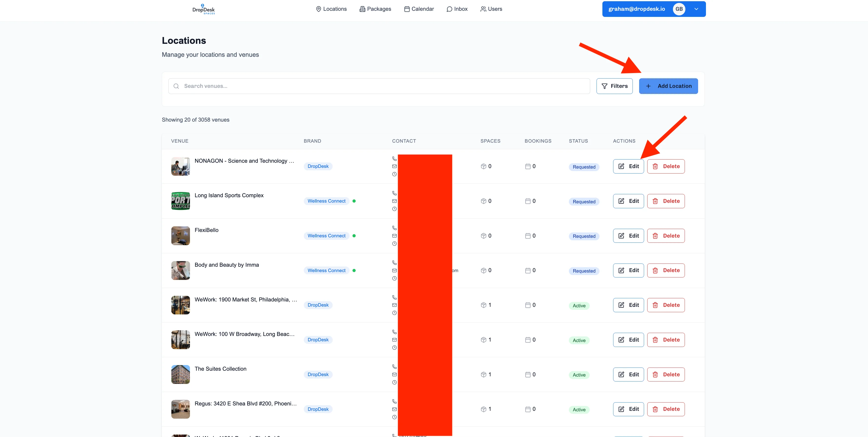Image resolution: width=868 pixels, height=437 pixels.
Task: Delete Body and Beauty by Imma
Action: pos(666,271)
